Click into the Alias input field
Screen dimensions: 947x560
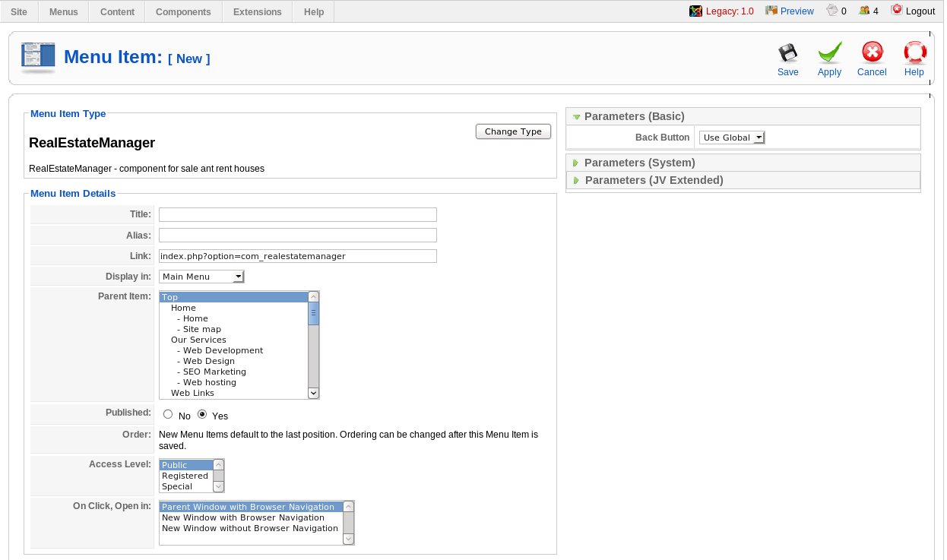pos(298,236)
